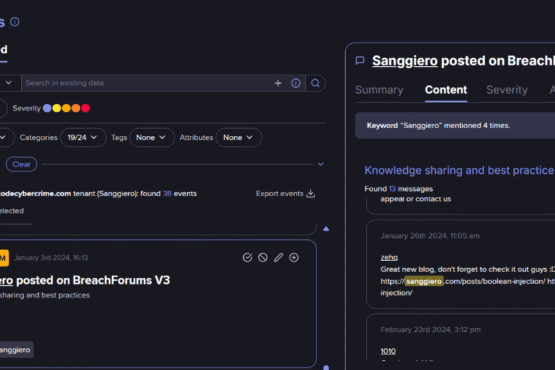Image resolution: width=555 pixels, height=370 pixels.
Task: Mark event as done checkmark icon
Action: [247, 257]
